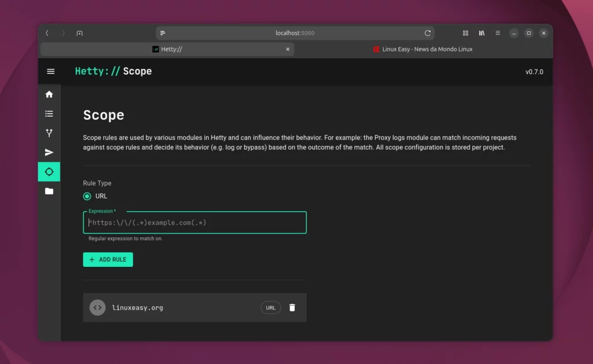Delete the linuxeasy.org rule via trash icon

click(x=292, y=307)
